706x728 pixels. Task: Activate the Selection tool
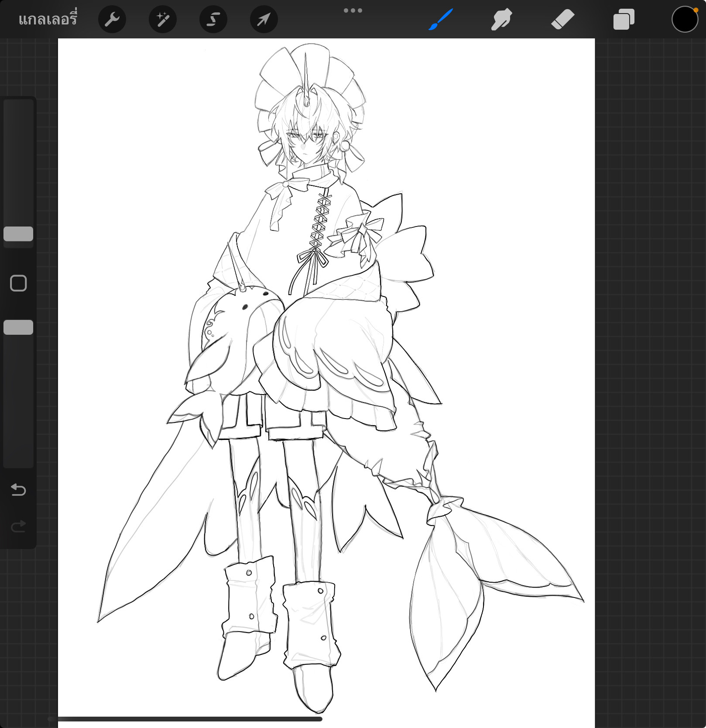pyautogui.click(x=213, y=19)
